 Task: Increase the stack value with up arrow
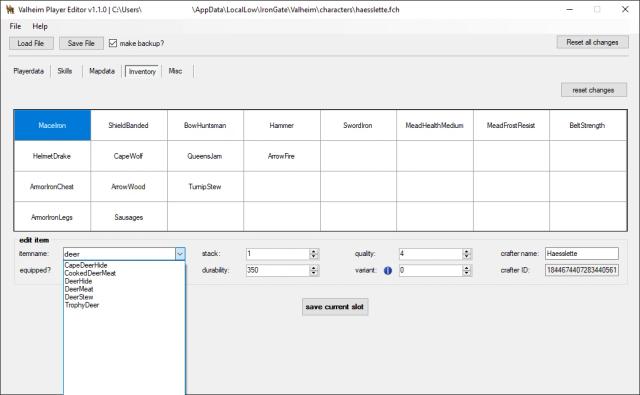313,251
